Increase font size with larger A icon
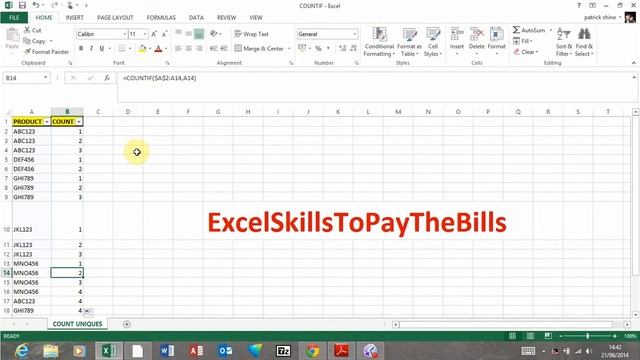 [154, 34]
